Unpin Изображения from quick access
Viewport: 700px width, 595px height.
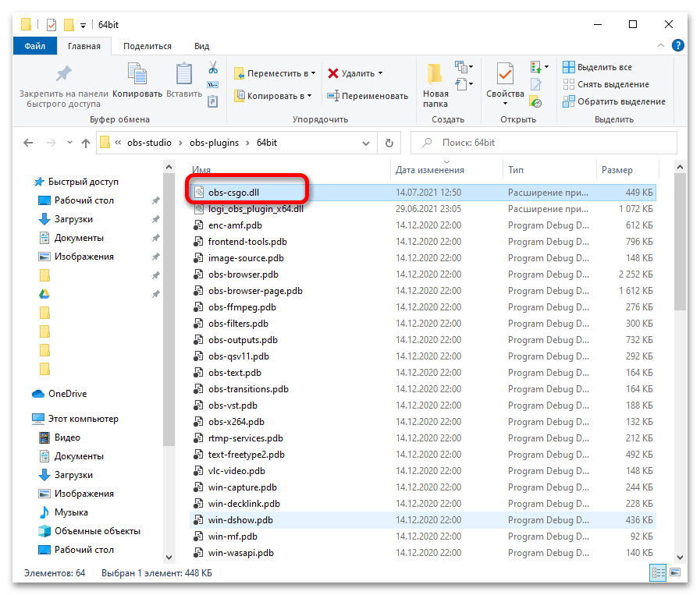click(156, 257)
